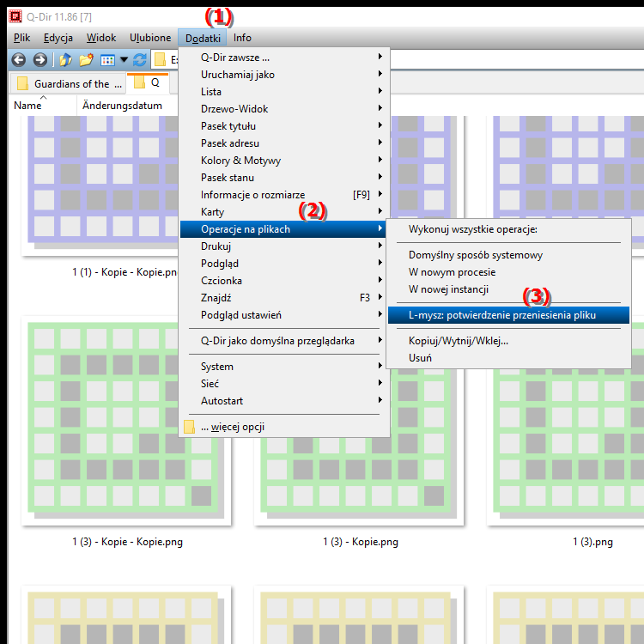Click the folder icon beside 'więcej opcji'
This screenshot has height=644, width=644.
point(190,427)
